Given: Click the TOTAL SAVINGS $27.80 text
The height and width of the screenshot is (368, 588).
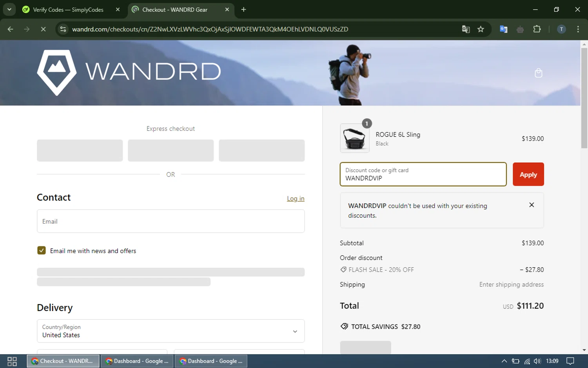Looking at the screenshot, I should (x=386, y=326).
